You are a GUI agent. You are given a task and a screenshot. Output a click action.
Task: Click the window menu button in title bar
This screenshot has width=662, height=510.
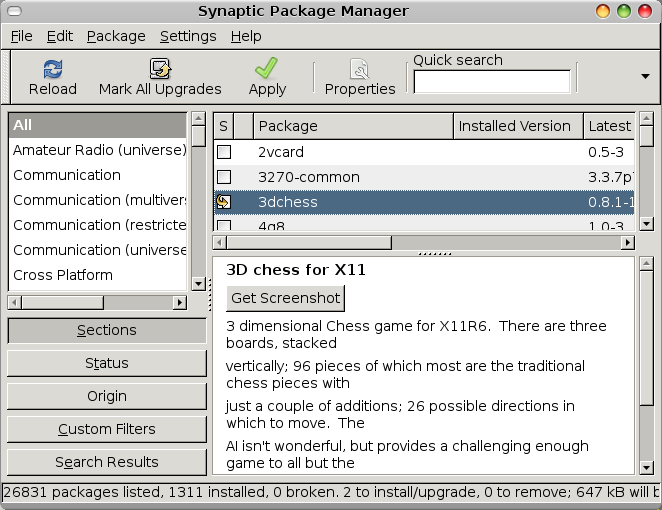pyautogui.click(x=14, y=11)
